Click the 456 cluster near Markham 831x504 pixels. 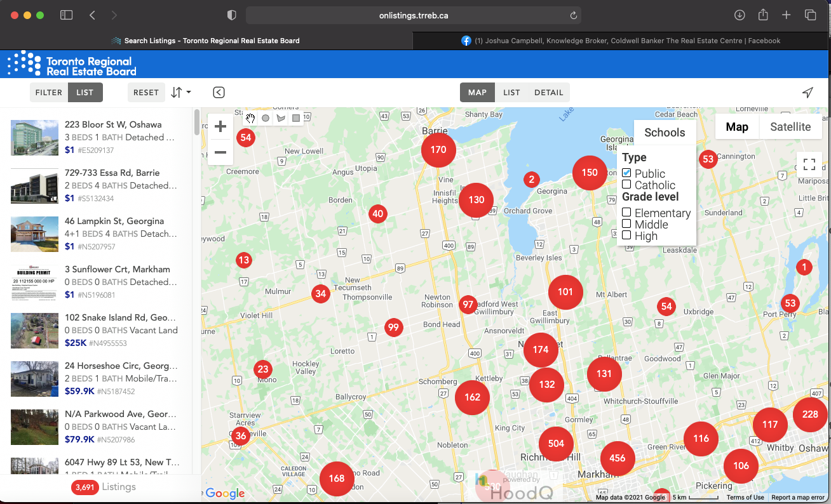point(618,458)
